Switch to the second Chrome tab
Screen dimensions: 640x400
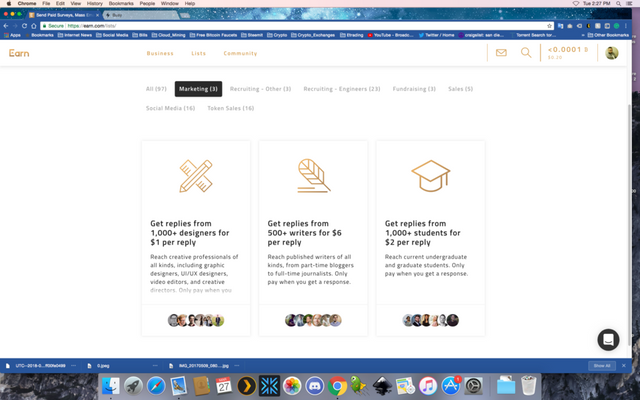point(141,15)
